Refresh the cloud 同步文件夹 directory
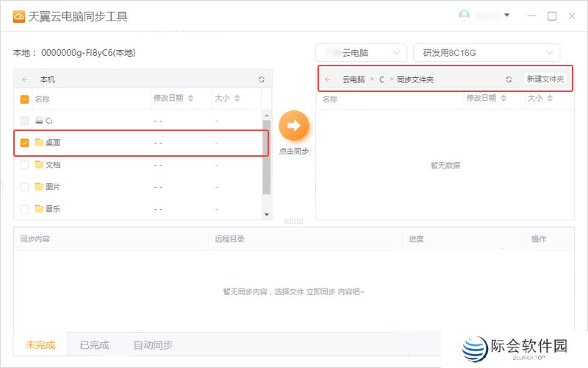 [509, 79]
